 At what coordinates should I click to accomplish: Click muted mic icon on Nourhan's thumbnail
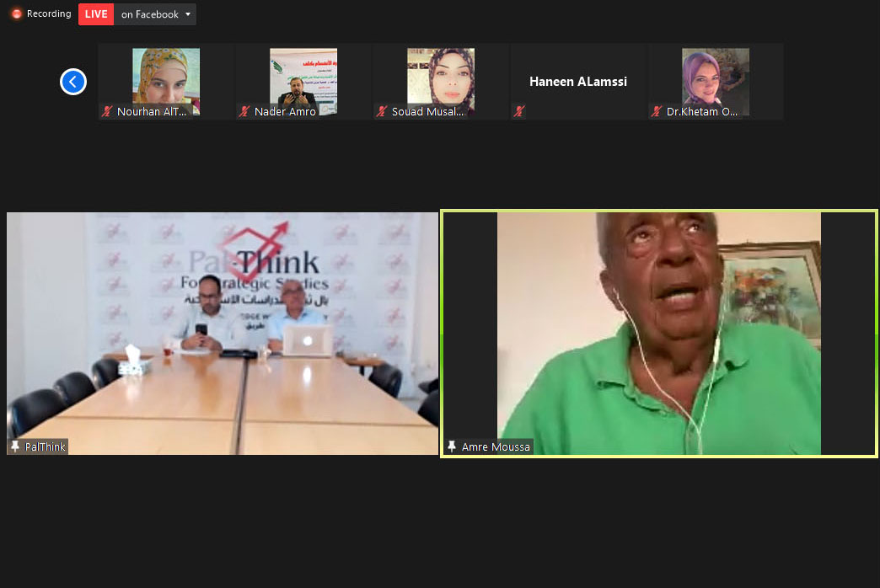[107, 111]
